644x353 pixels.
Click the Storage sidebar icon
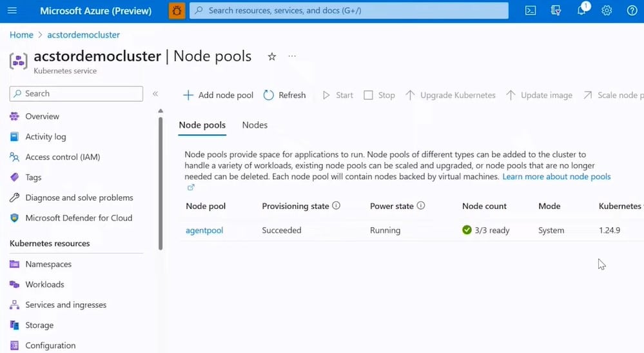(x=14, y=325)
